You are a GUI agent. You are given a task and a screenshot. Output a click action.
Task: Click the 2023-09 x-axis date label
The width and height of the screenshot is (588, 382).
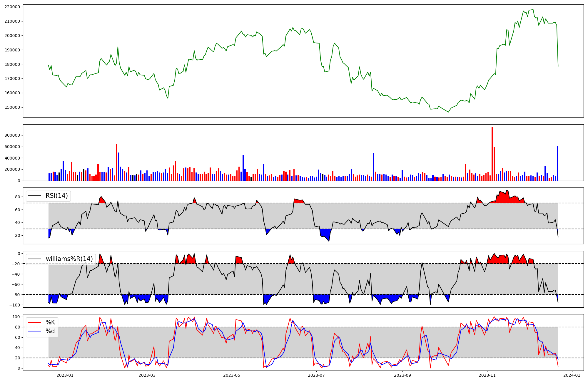coord(402,375)
